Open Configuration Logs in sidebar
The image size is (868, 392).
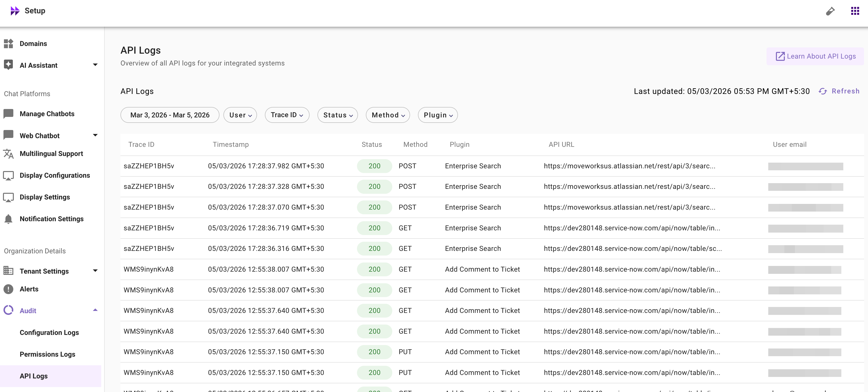pyautogui.click(x=49, y=332)
